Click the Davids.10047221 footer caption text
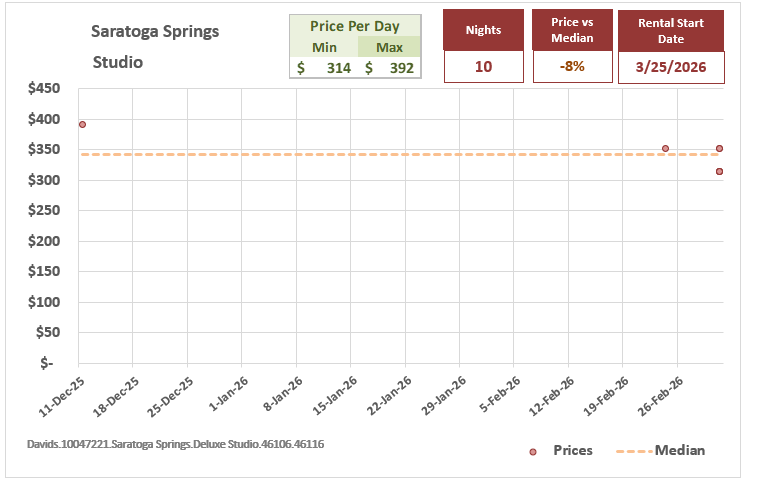This screenshot has height=486, width=757. point(175,443)
